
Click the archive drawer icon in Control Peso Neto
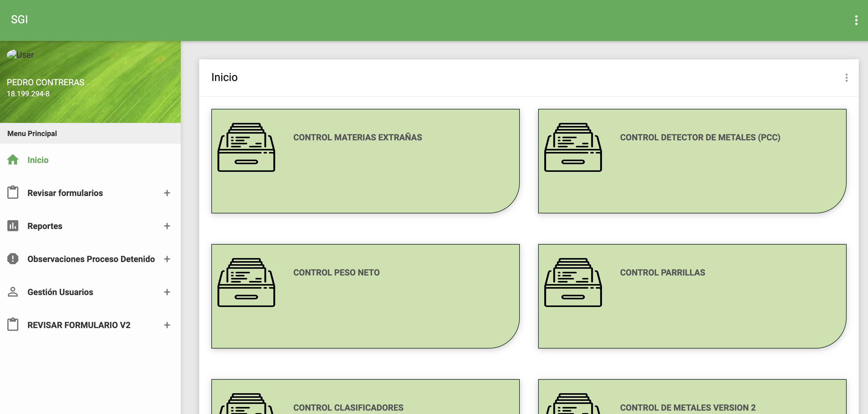[246, 283]
